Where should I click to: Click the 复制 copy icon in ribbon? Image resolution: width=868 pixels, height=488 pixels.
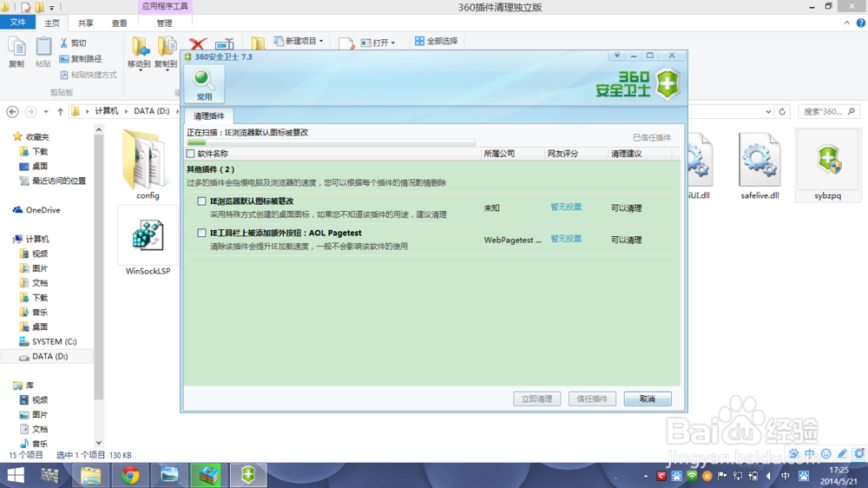[x=16, y=52]
